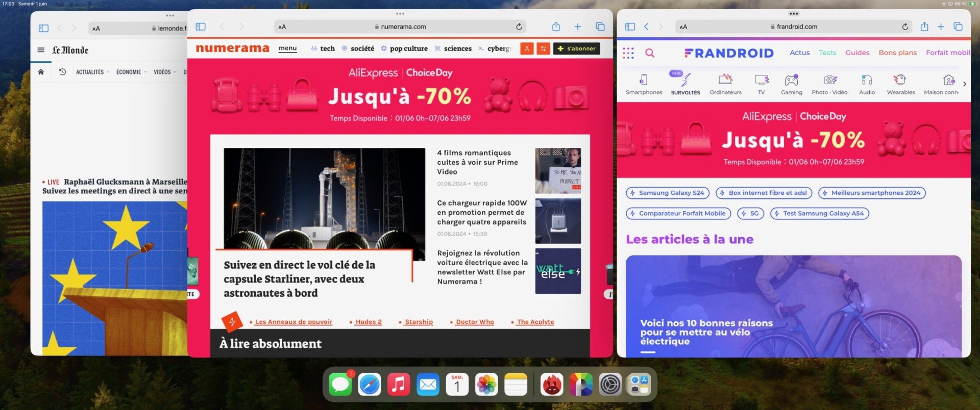Go back in the frandroid window
Image resolution: width=980 pixels, height=410 pixels.
click(646, 27)
